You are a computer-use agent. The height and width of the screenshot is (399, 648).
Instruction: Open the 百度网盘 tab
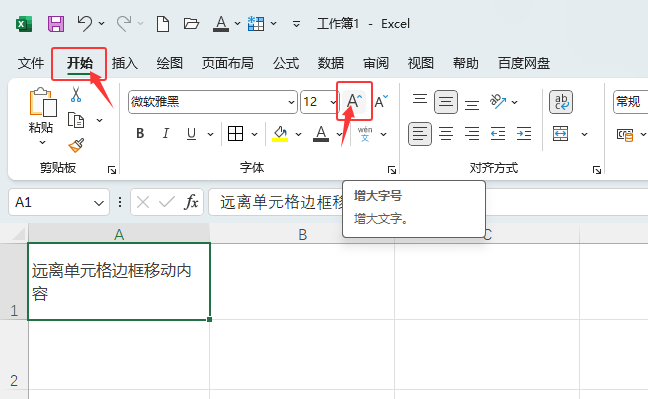click(x=524, y=63)
